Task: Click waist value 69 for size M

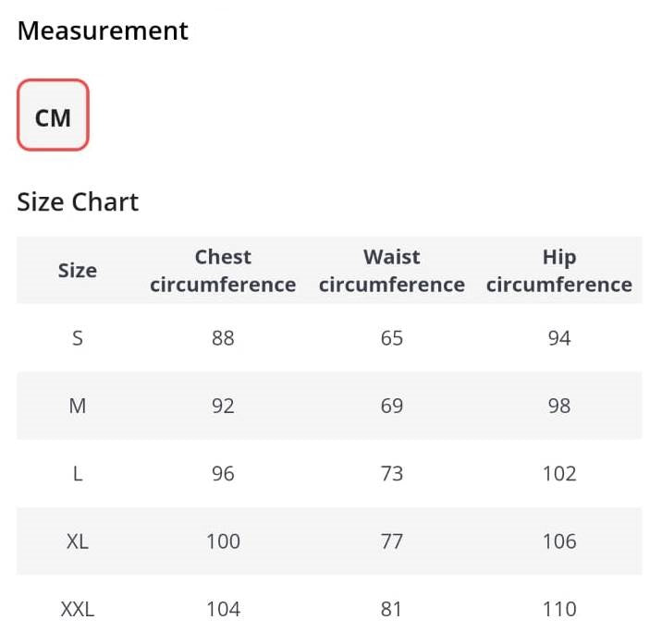Action: 392,406
